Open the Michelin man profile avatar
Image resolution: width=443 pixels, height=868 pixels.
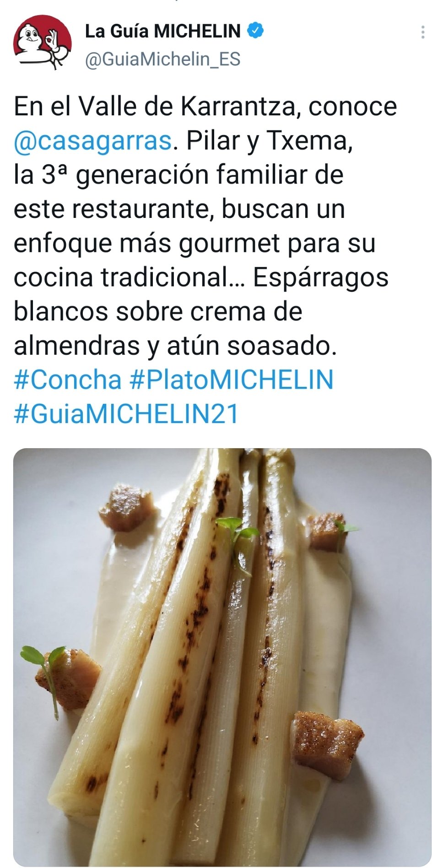click(43, 43)
